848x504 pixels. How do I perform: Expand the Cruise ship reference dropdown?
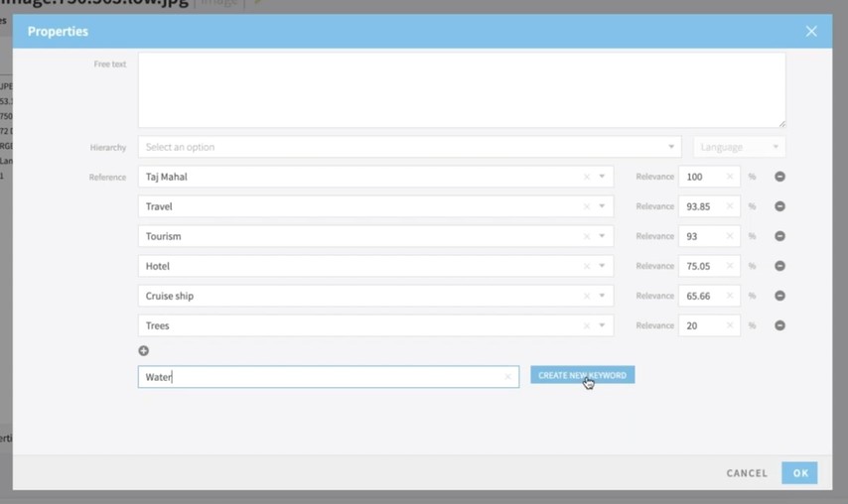602,296
